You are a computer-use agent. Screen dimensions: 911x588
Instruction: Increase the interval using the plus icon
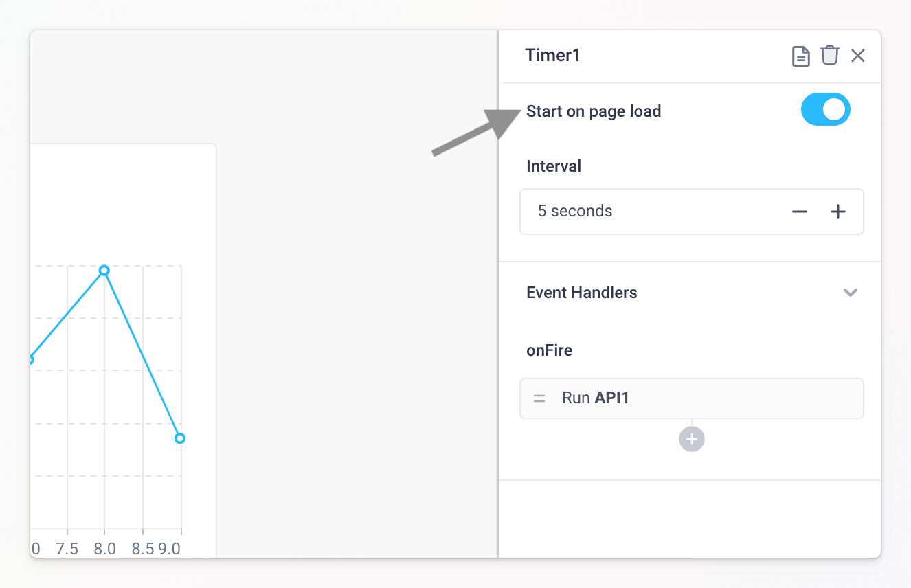pos(838,212)
